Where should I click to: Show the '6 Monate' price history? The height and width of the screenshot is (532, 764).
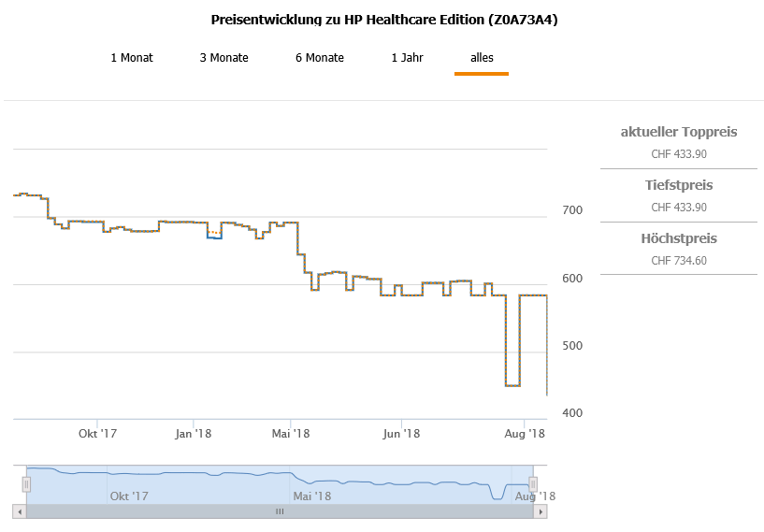point(320,58)
